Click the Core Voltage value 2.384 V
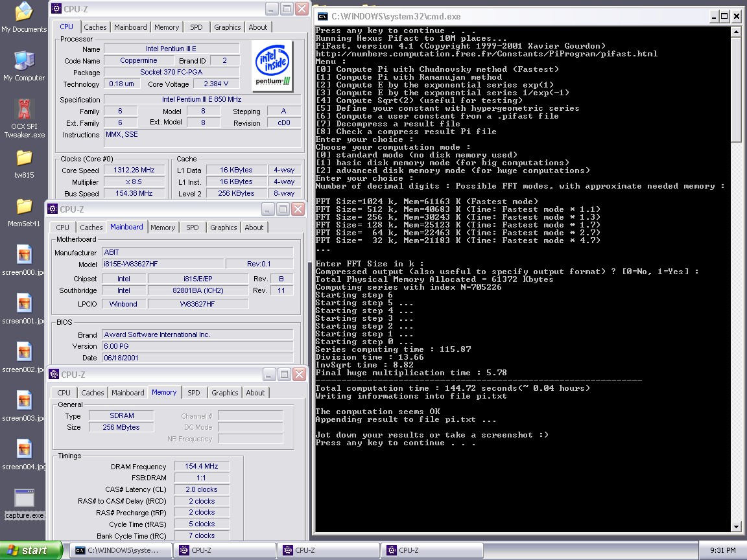This screenshot has width=747, height=560. tap(216, 84)
